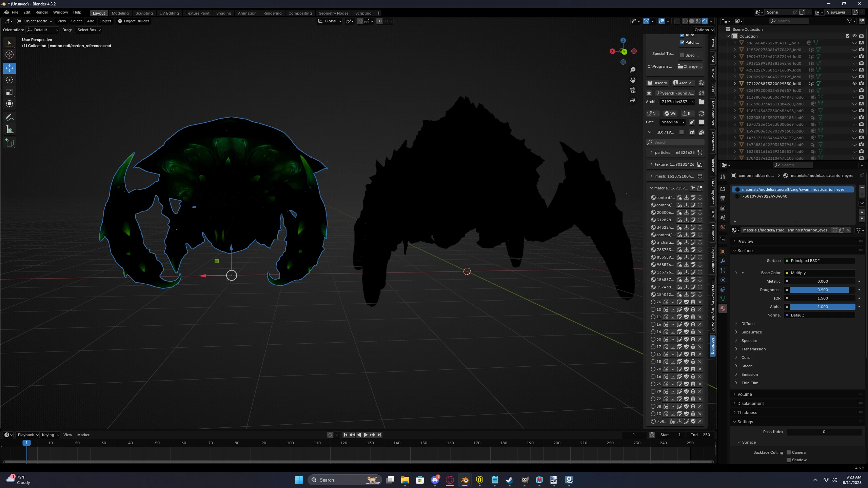Viewport: 868px width, 488px height.
Task: Switch to rendered viewport shading
Action: click(705, 21)
